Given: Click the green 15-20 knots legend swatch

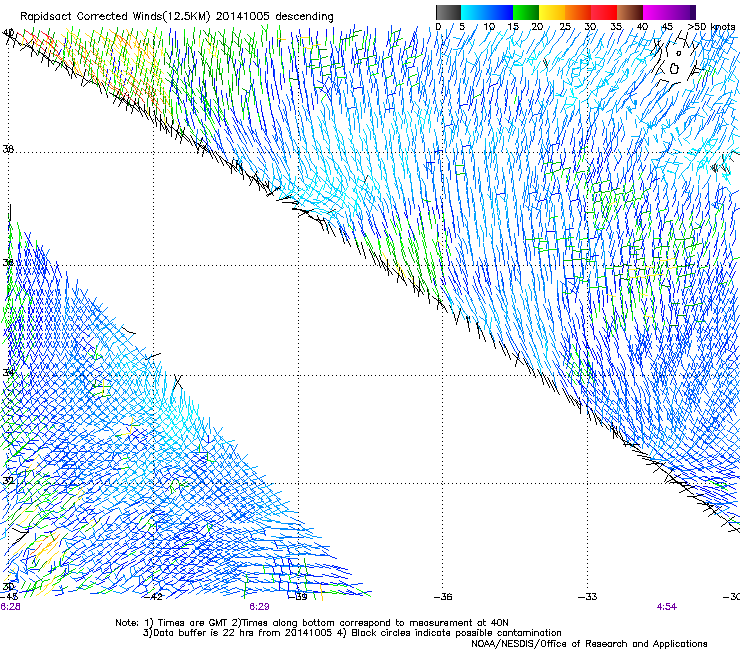Looking at the screenshot, I should click(x=526, y=12).
